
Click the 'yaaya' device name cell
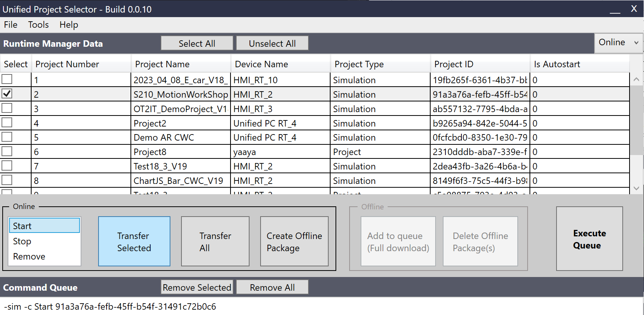(281, 152)
